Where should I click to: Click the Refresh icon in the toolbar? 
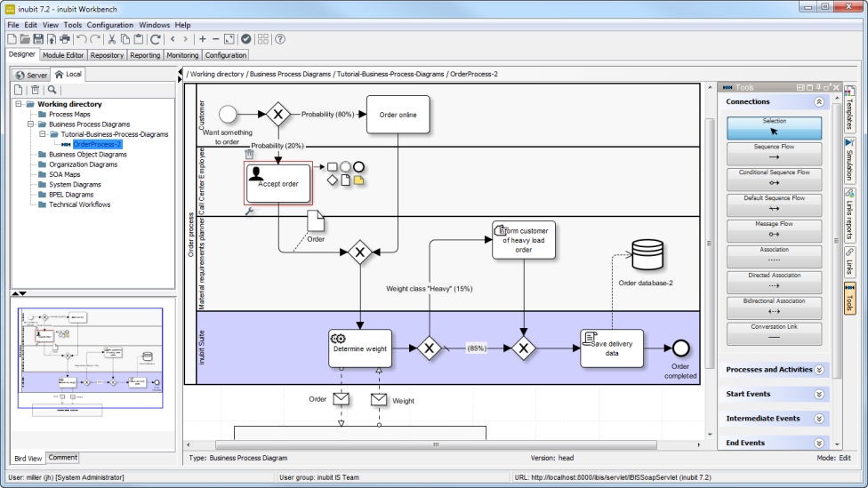pyautogui.click(x=156, y=39)
